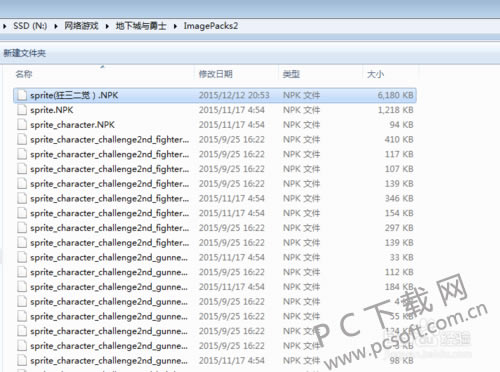The height and width of the screenshot is (372, 500).
Task: Click the file icon of sprite(狂三二觉).NPK
Action: (22, 95)
